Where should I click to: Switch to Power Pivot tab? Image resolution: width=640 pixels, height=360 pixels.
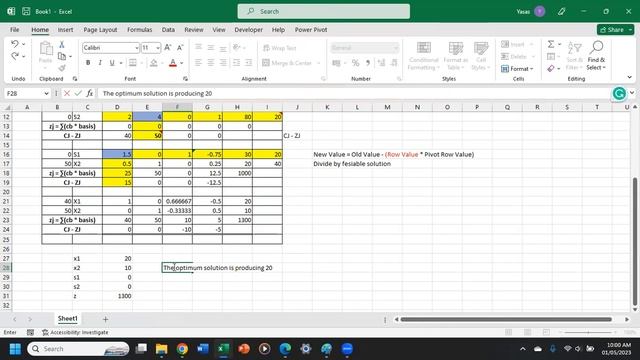311,30
